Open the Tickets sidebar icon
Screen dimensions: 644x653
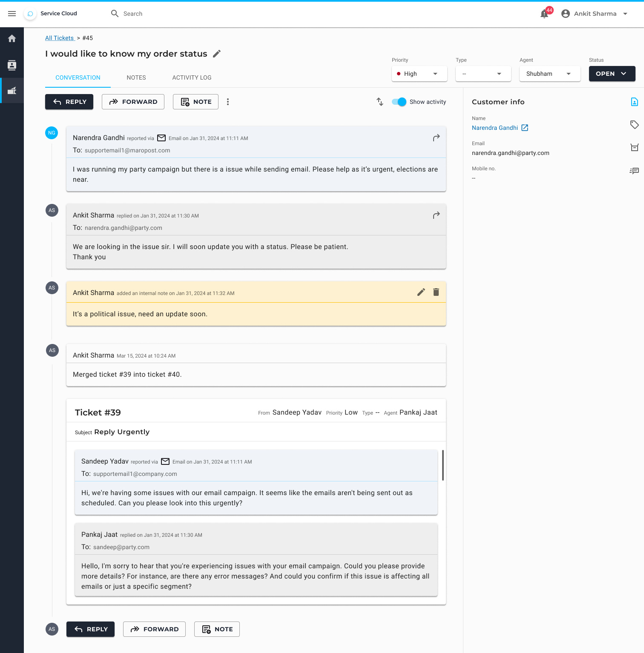point(12,90)
